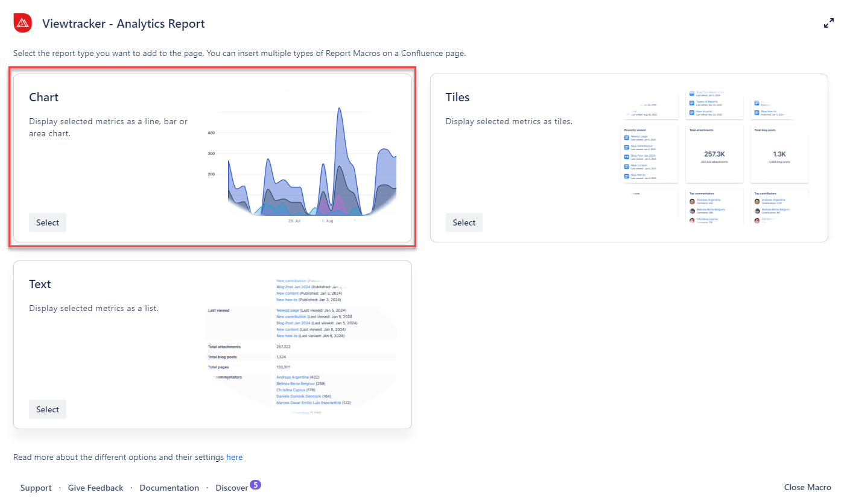Close the macro with Close Macro

[807, 487]
